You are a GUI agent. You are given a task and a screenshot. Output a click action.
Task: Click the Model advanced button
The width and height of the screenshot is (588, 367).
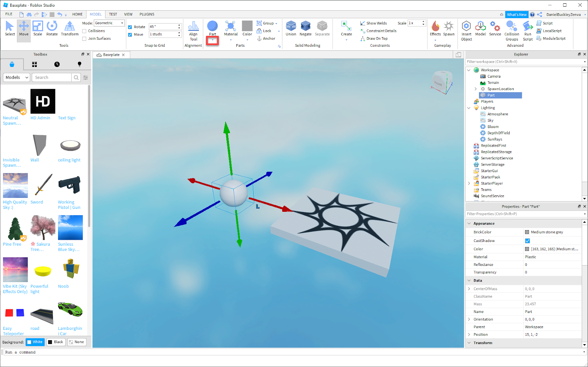tap(480, 29)
